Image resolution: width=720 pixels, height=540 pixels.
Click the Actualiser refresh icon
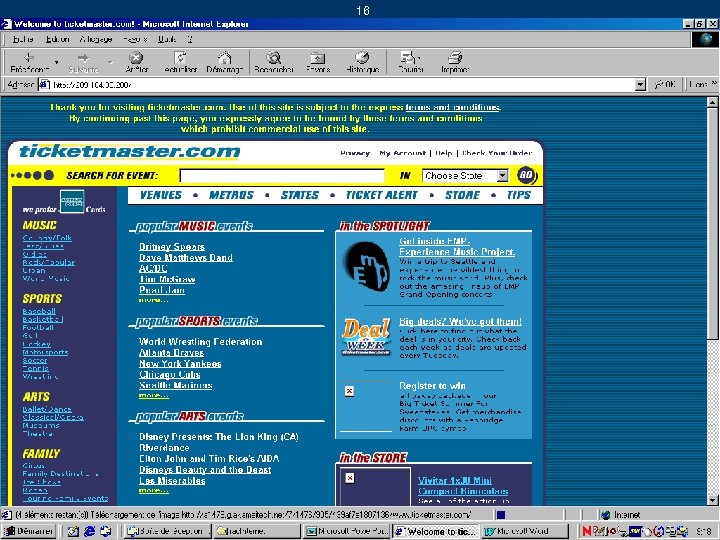[180, 58]
